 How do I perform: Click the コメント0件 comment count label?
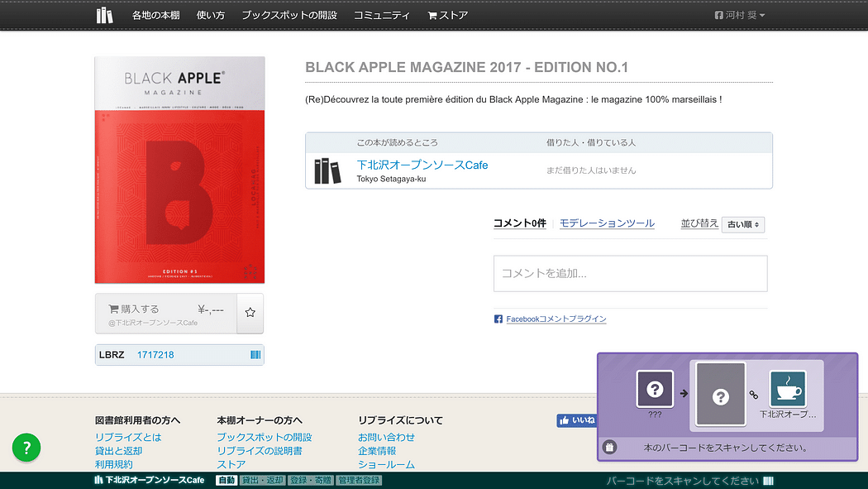[520, 223]
